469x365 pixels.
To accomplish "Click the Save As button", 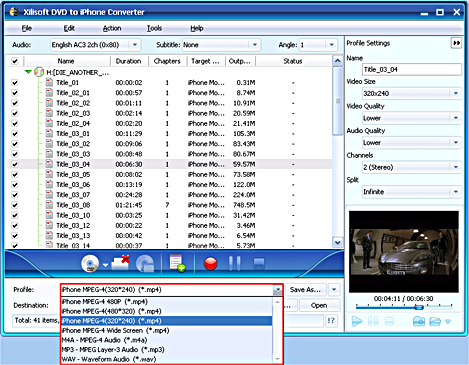I will [305, 290].
